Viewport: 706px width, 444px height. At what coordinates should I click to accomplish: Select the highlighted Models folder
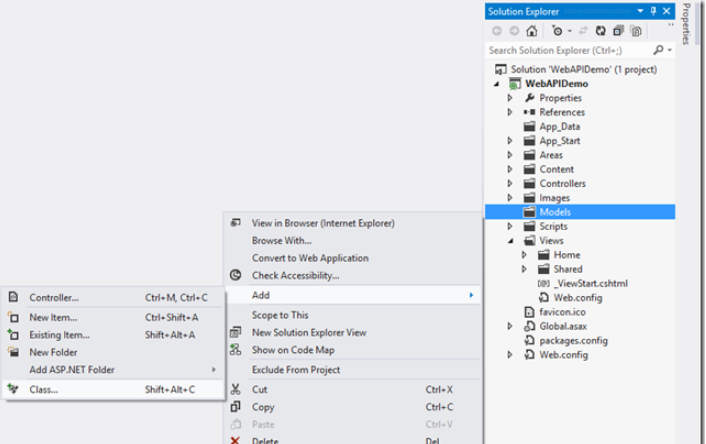tap(580, 212)
